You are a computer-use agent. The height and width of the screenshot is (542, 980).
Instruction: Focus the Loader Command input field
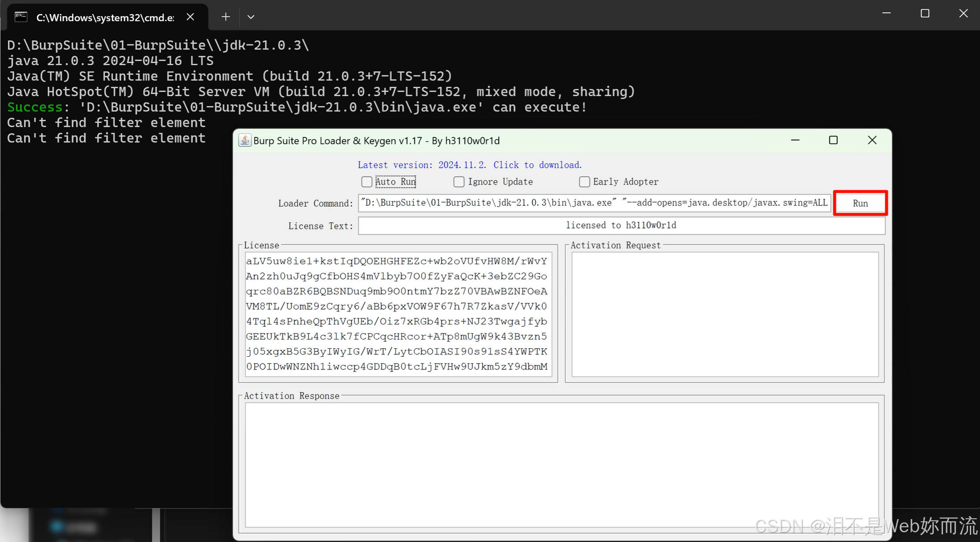coord(594,203)
